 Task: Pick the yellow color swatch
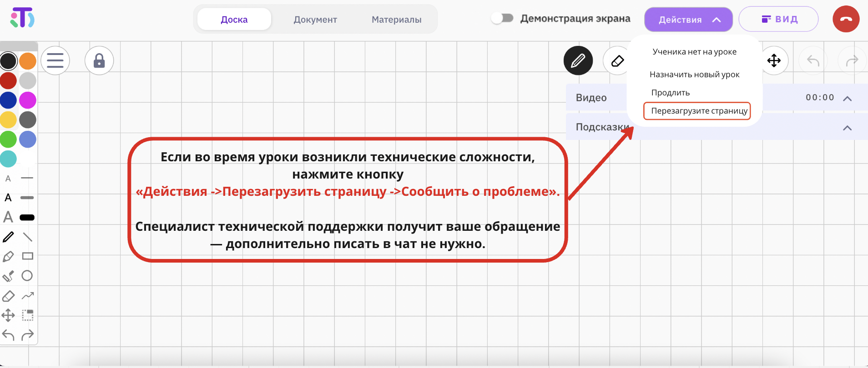tap(8, 120)
